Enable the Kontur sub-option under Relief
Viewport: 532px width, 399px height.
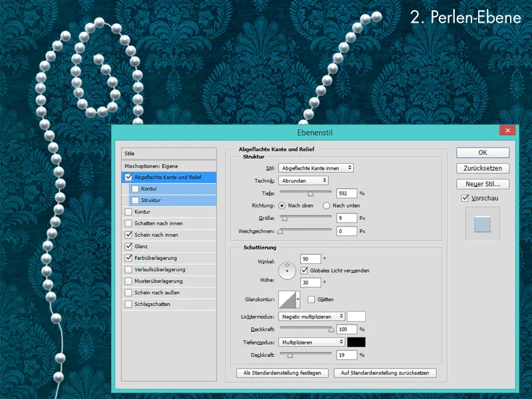click(135, 189)
